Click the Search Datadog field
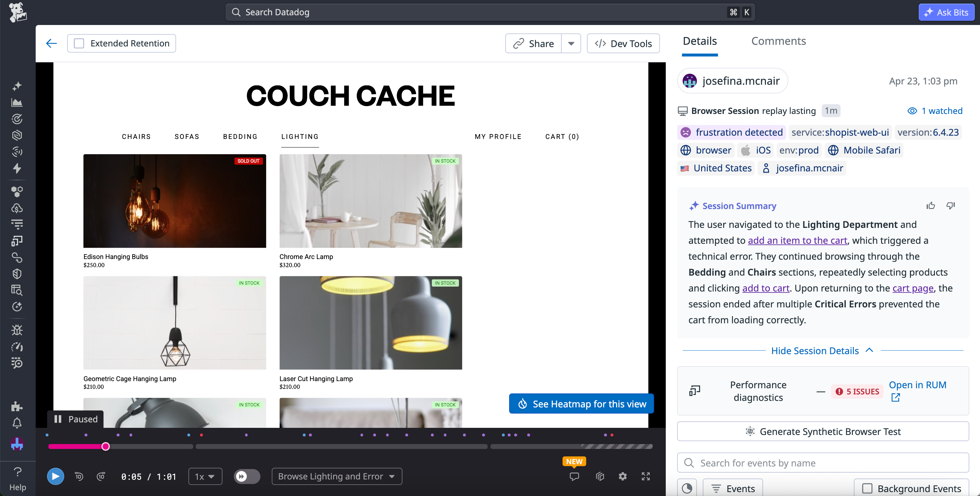The height and width of the screenshot is (496, 980). click(x=490, y=12)
